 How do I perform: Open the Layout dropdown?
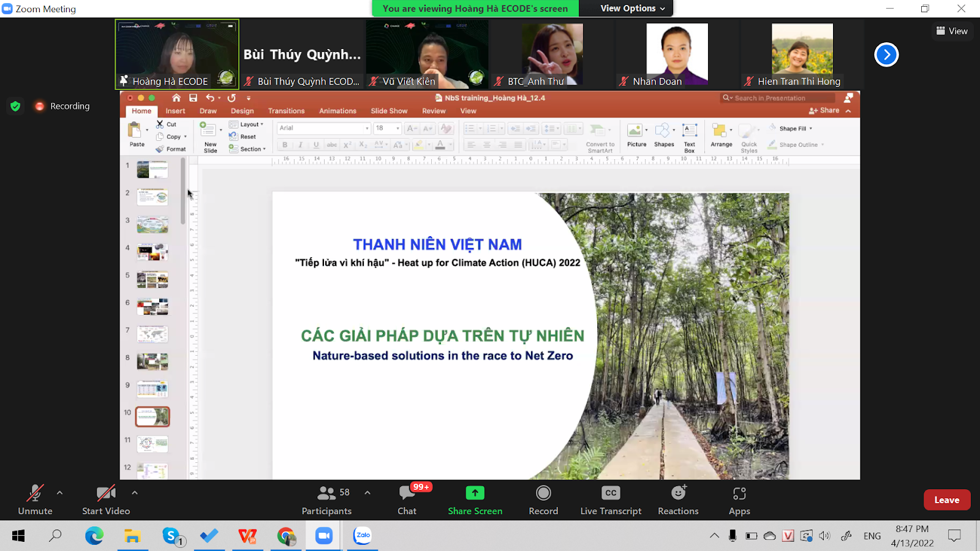247,124
